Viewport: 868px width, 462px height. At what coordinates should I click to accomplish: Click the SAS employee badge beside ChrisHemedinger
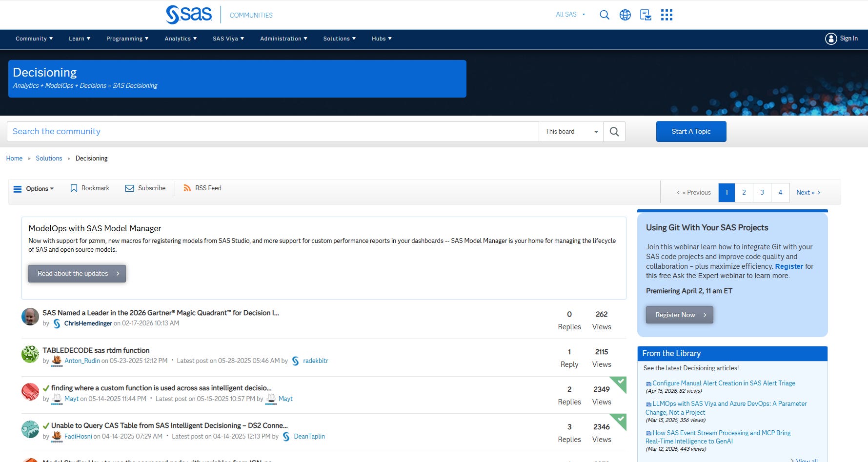point(57,323)
